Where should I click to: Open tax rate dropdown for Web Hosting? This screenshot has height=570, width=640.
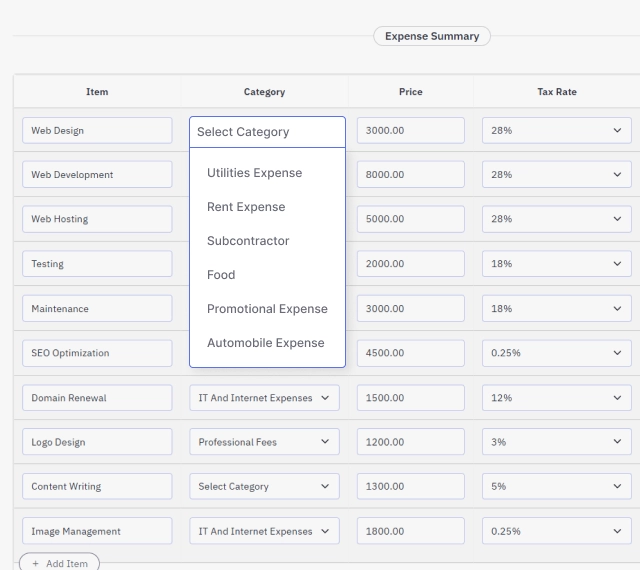557,219
